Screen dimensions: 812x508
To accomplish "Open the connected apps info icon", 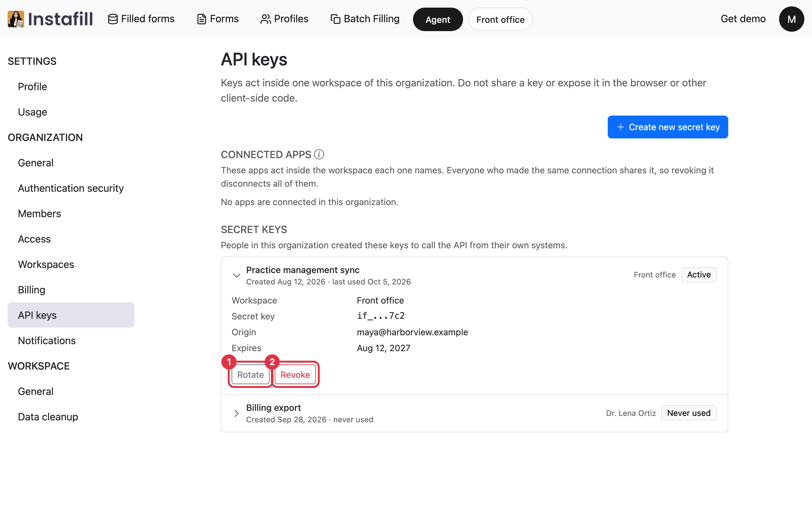I will tap(319, 155).
